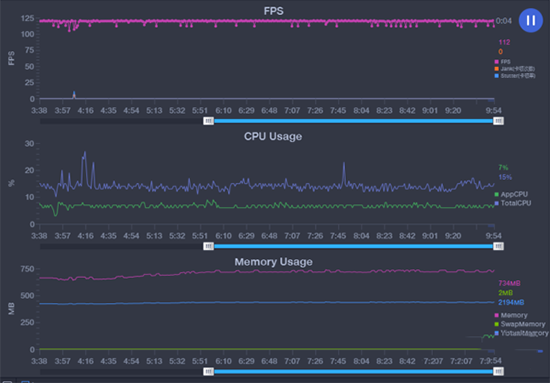
Task: Toggle the AppCPU series in the legend
Action: 511,194
